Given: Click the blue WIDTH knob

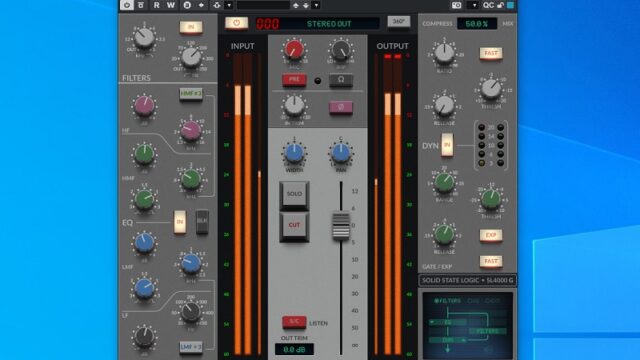Looking at the screenshot, I should [294, 153].
